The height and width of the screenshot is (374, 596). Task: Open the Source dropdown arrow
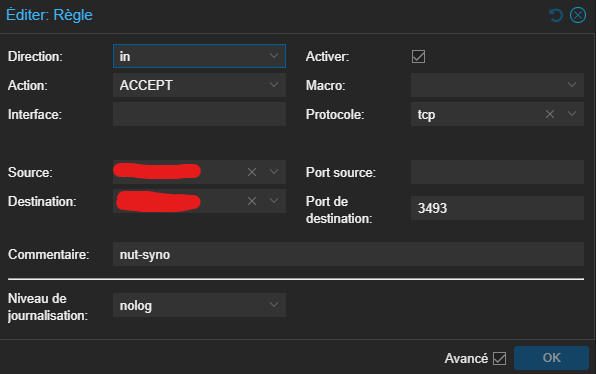pyautogui.click(x=274, y=172)
